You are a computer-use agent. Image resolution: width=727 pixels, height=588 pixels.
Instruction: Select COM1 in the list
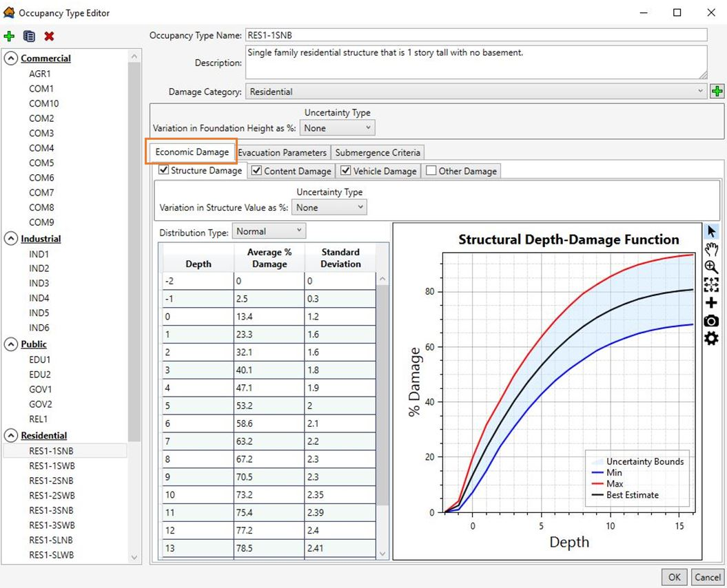click(x=41, y=89)
